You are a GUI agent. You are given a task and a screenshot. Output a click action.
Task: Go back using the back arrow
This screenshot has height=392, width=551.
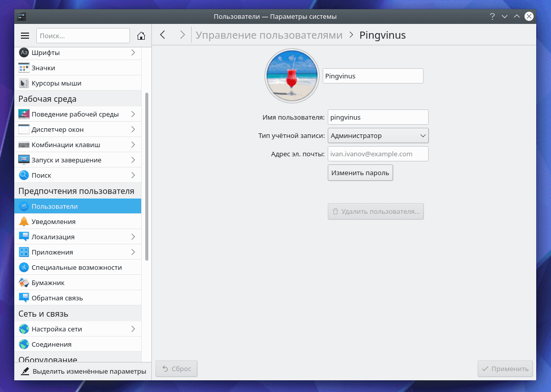pos(163,35)
